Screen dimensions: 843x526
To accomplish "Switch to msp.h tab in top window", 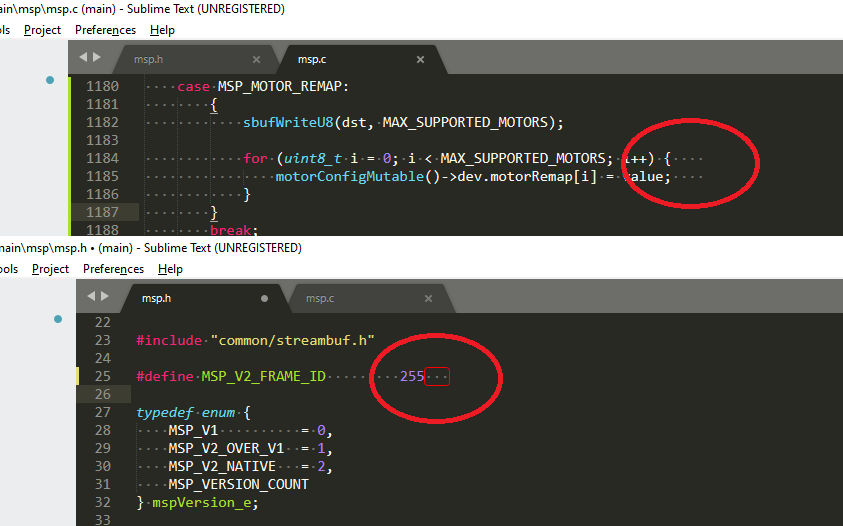I will click(x=148, y=59).
